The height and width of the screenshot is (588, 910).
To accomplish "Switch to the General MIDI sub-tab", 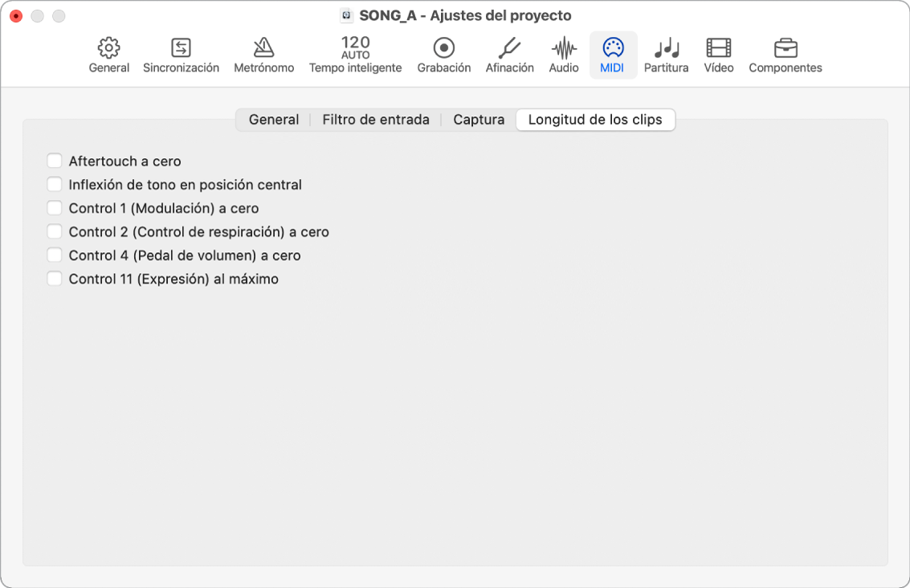I will pyautogui.click(x=274, y=120).
